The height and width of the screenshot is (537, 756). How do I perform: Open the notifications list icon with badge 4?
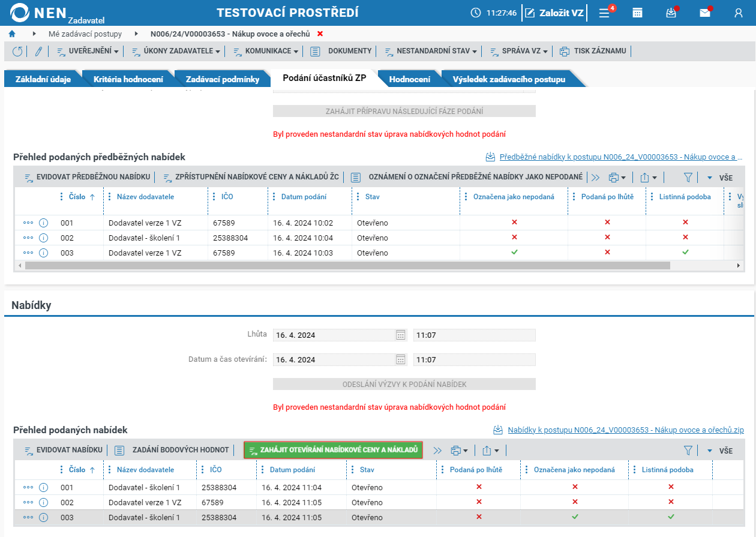605,13
